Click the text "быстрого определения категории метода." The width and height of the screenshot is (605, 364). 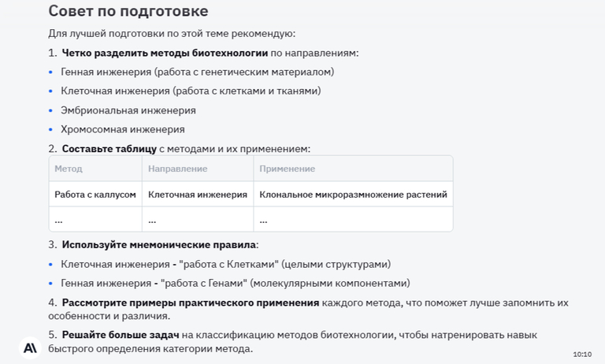(x=150, y=348)
